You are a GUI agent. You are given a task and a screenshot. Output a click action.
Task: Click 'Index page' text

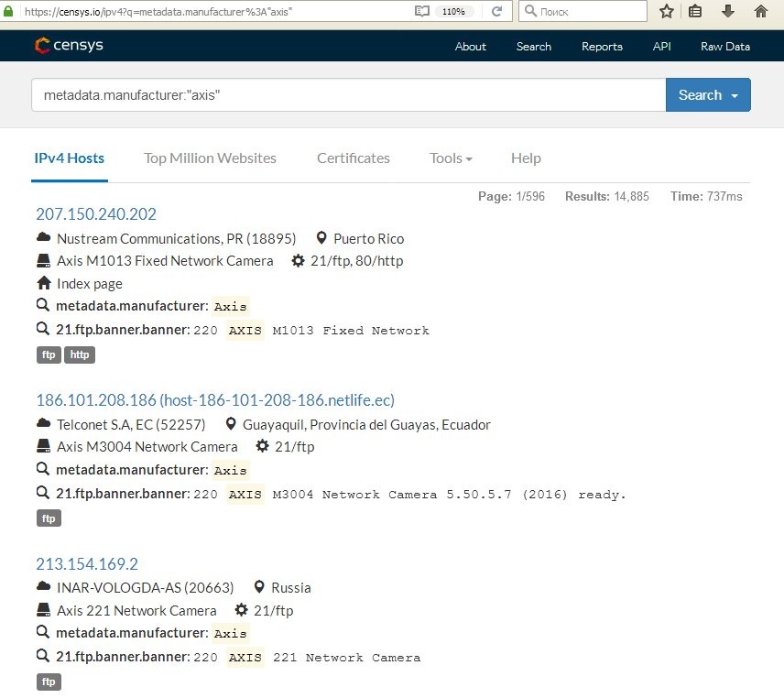[x=90, y=284]
